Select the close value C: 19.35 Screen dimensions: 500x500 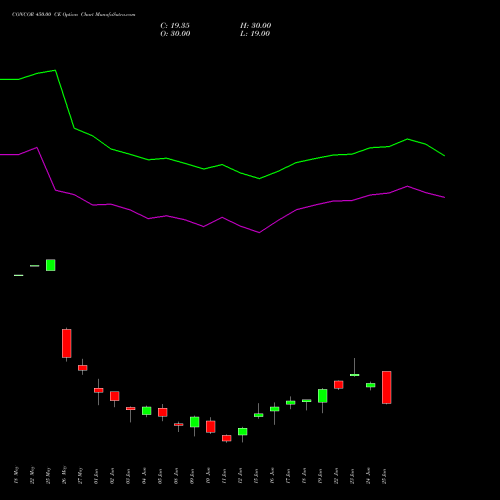click(175, 26)
